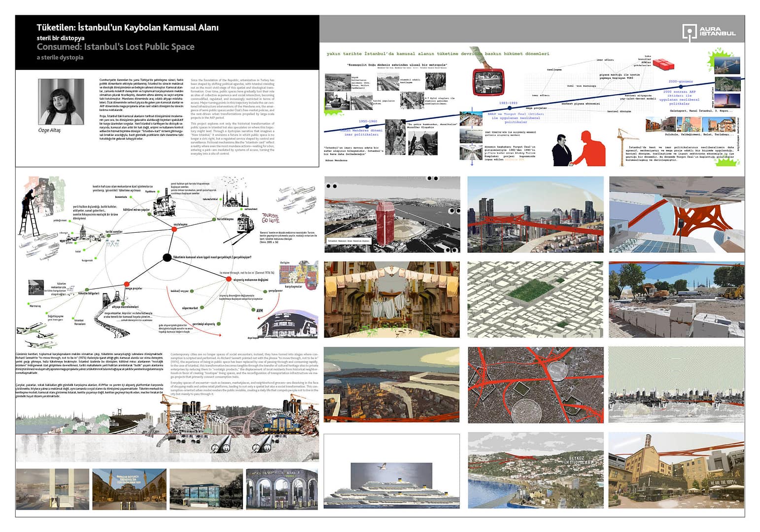Click the green 'AVM' node

click(x=253, y=310)
